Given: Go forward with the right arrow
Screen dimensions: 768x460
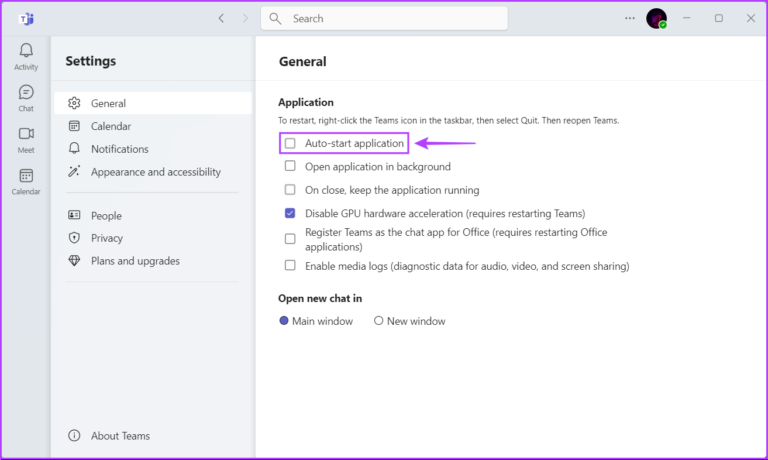Looking at the screenshot, I should pyautogui.click(x=245, y=19).
